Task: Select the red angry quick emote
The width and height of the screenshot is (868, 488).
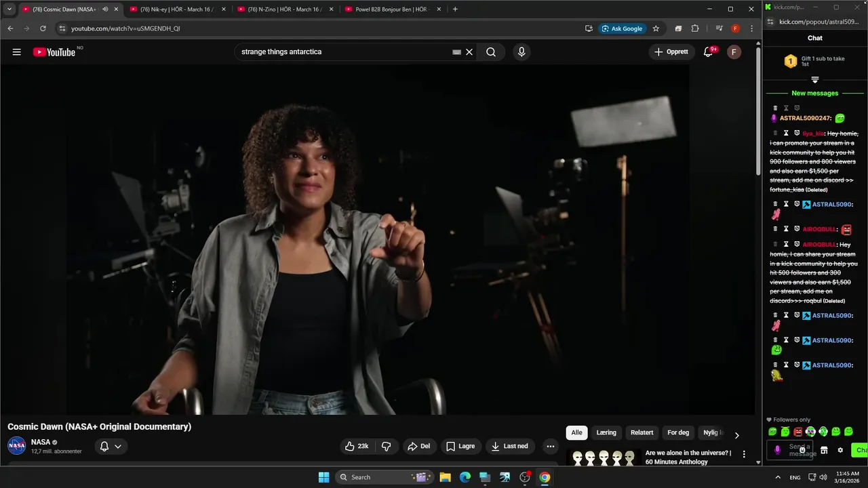Action: click(x=797, y=431)
